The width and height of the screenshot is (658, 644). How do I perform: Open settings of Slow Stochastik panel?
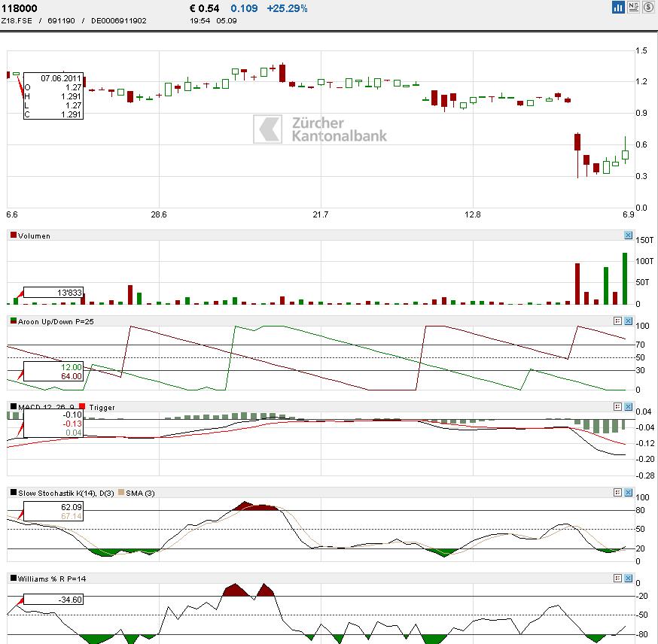[x=617, y=492]
